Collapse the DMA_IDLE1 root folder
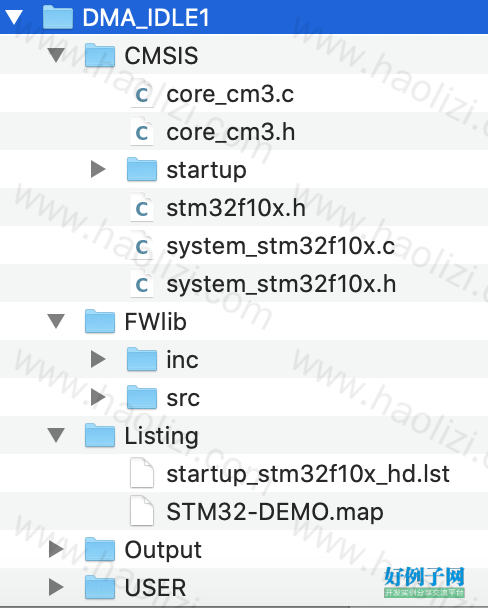 [x=14, y=17]
